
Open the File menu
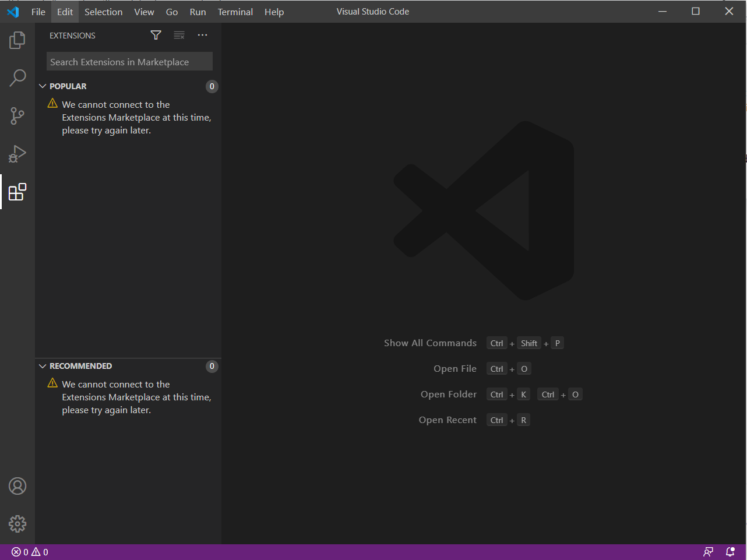(x=38, y=12)
